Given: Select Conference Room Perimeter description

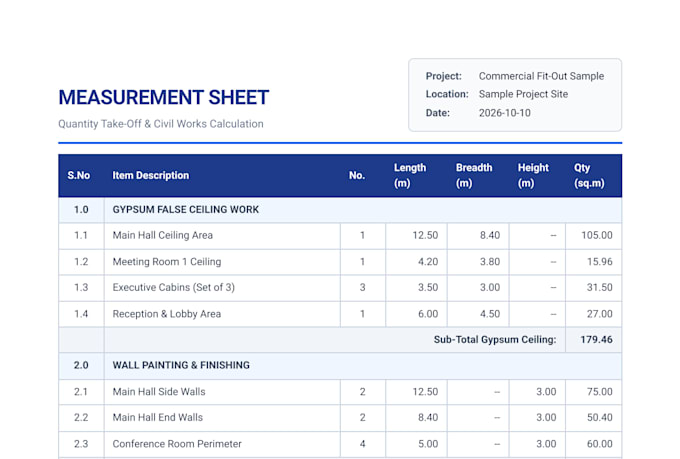Looking at the screenshot, I should 177,443.
